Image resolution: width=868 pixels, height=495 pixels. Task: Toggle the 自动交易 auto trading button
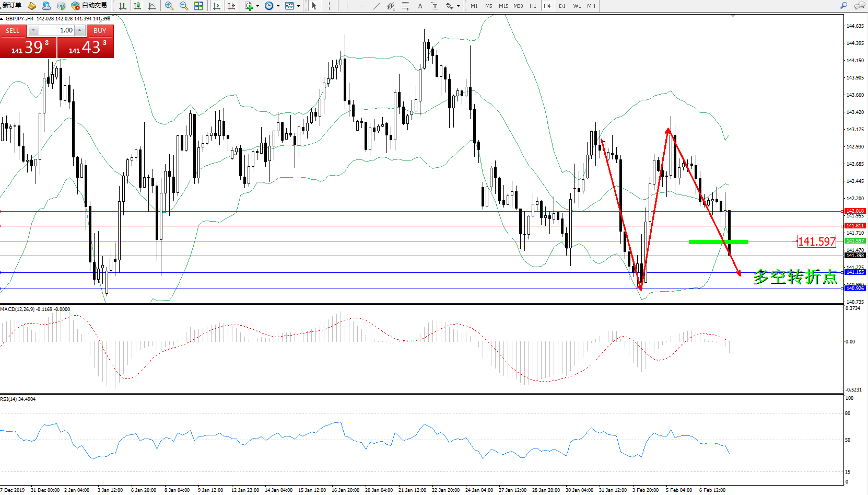89,6
